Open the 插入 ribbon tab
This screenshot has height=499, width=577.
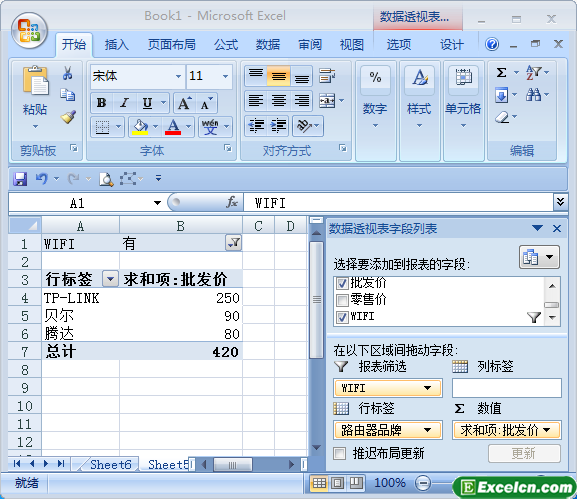pos(117,45)
